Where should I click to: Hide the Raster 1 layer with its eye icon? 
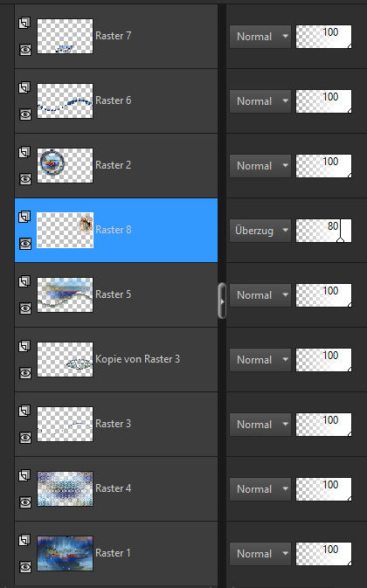(25, 567)
